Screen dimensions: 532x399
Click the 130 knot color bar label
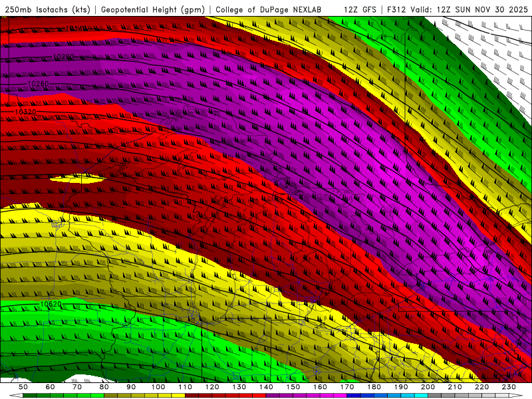tap(239, 387)
